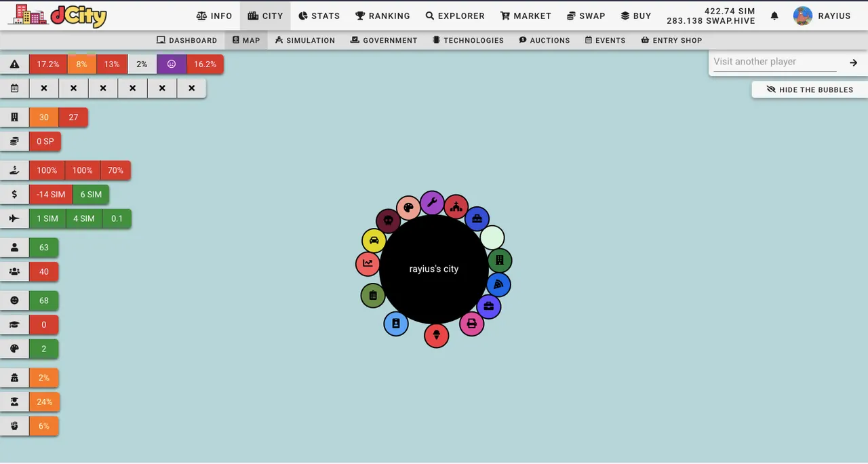
Task: Click the coins stack SP icon
Action: point(14,141)
